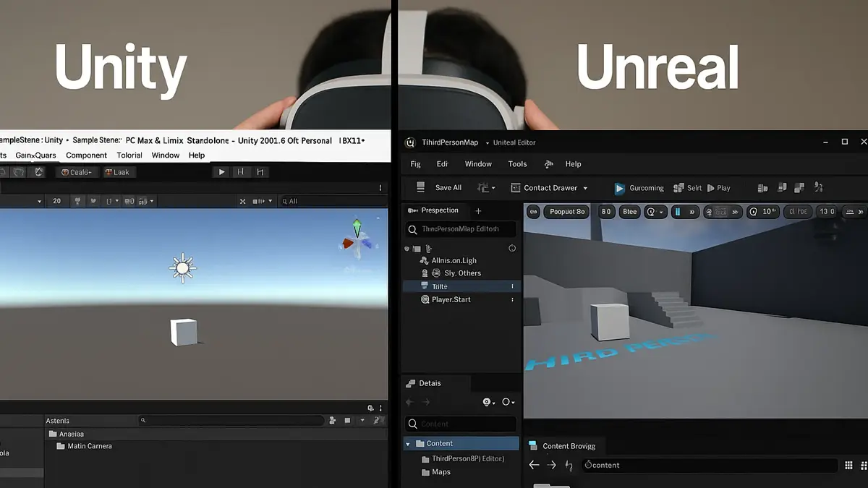Click the ThırcPersonMap search field in outliner
868x488 pixels.
[x=460, y=229]
